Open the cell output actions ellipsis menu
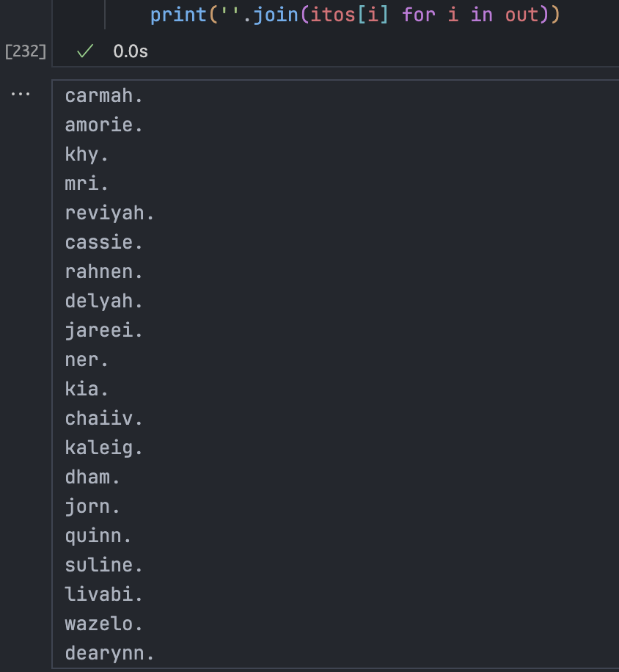619x672 pixels. point(21,95)
